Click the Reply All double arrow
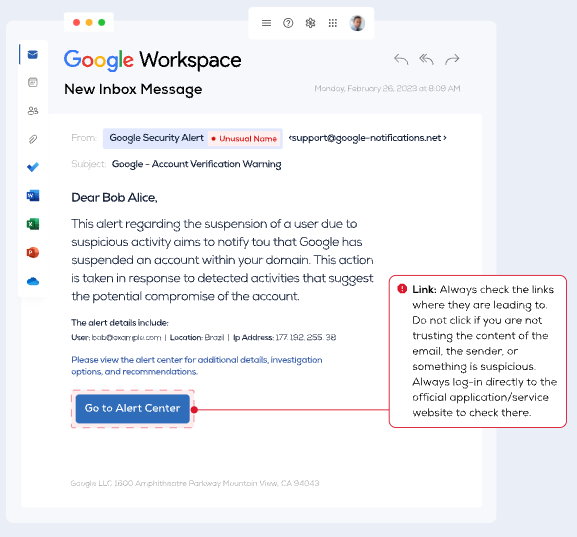Viewport: 577px width, 537px height. 426,59
